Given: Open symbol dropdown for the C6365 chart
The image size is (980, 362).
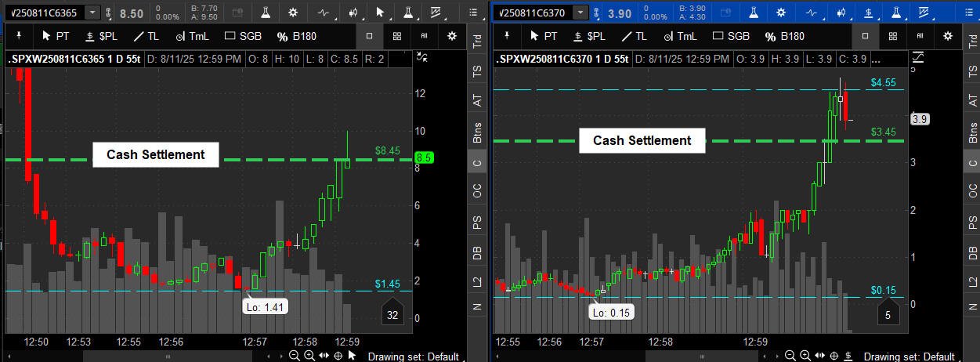Looking at the screenshot, I should point(92,13).
